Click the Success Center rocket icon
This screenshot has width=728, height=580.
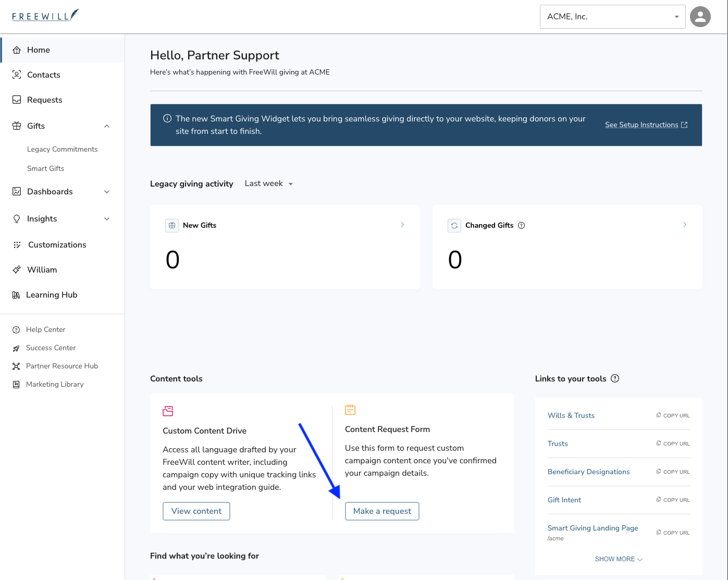pyautogui.click(x=16, y=348)
